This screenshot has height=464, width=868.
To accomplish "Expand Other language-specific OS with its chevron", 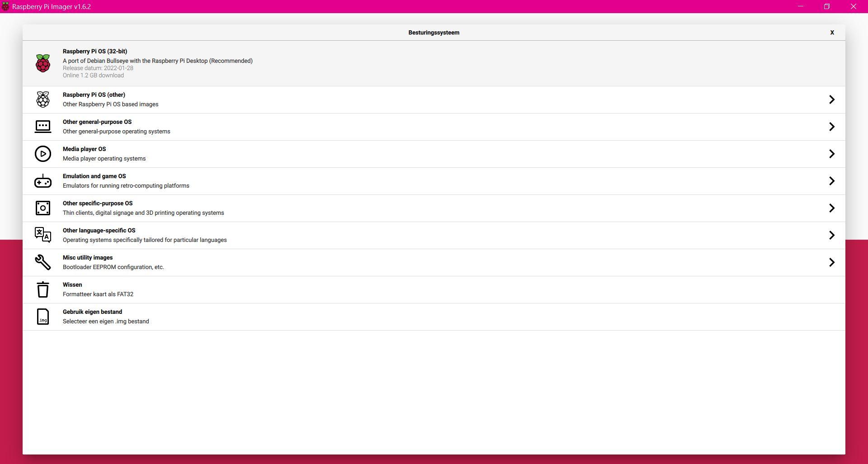I will (832, 235).
